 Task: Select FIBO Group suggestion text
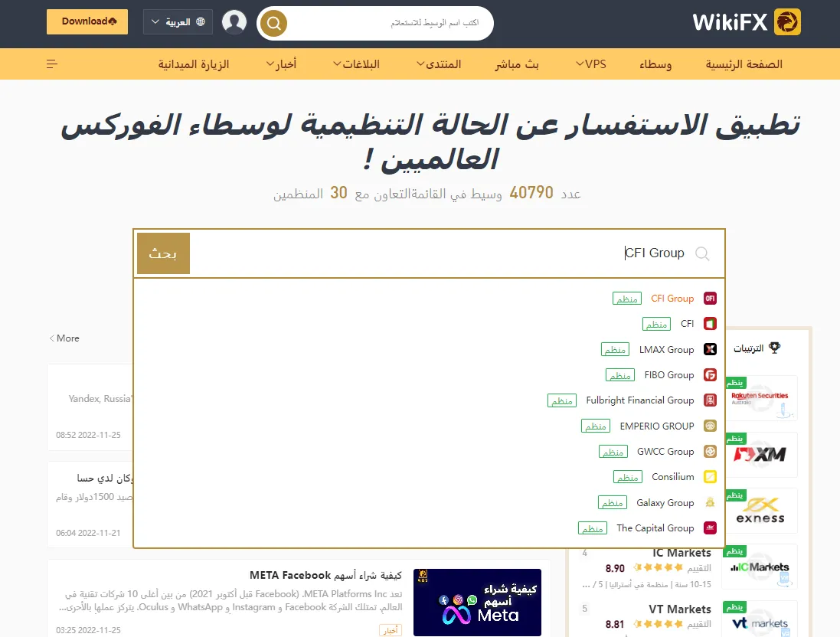669,375
